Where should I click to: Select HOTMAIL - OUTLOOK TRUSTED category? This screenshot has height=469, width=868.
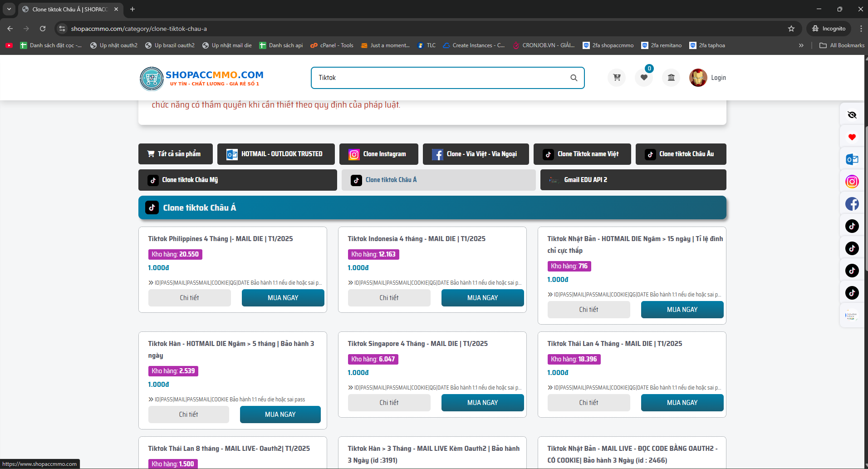click(276, 154)
